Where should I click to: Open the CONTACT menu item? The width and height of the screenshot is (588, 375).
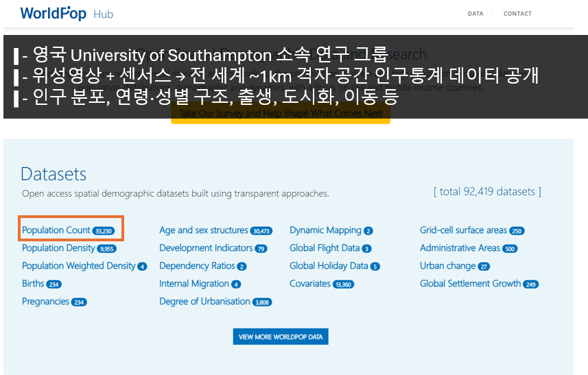517,14
